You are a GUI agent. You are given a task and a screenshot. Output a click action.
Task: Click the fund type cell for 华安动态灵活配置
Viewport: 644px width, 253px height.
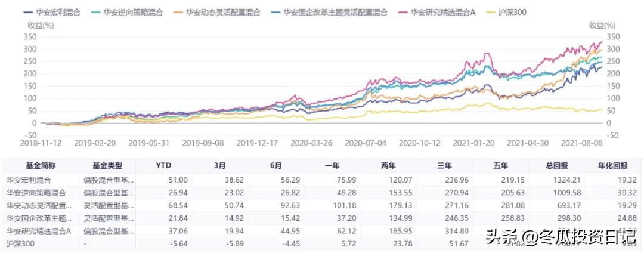pos(108,205)
